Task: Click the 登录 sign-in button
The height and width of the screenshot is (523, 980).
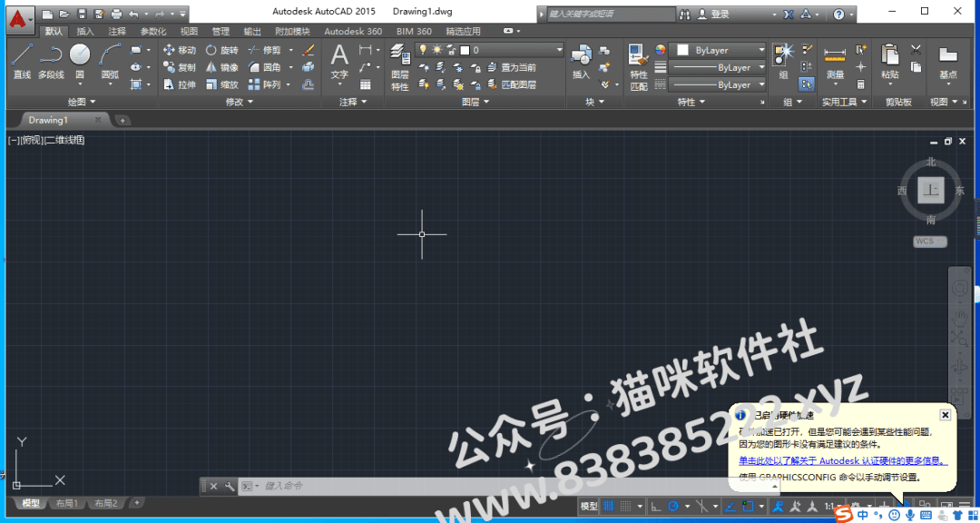Action: click(x=714, y=14)
